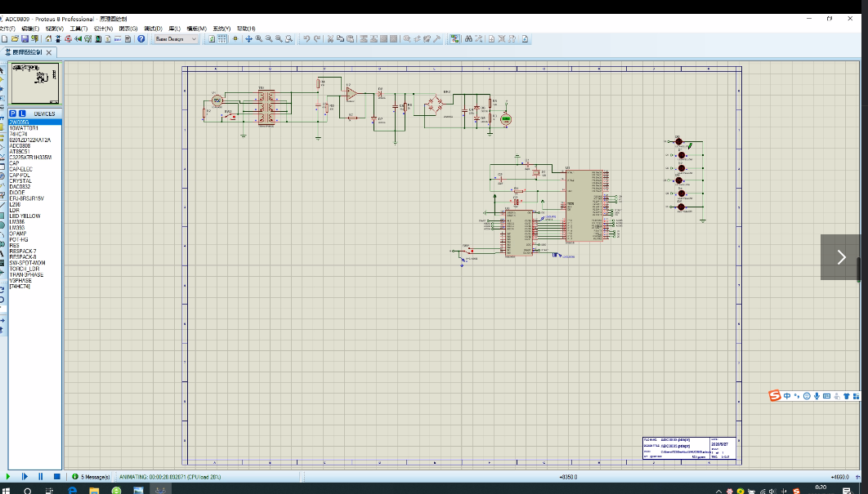Click the Paste from clipboard icon

pos(351,38)
